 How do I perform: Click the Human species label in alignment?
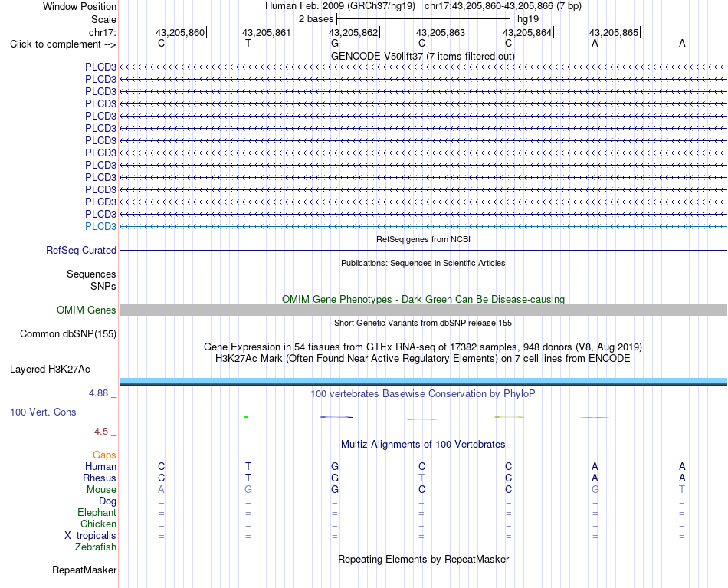pos(100,466)
